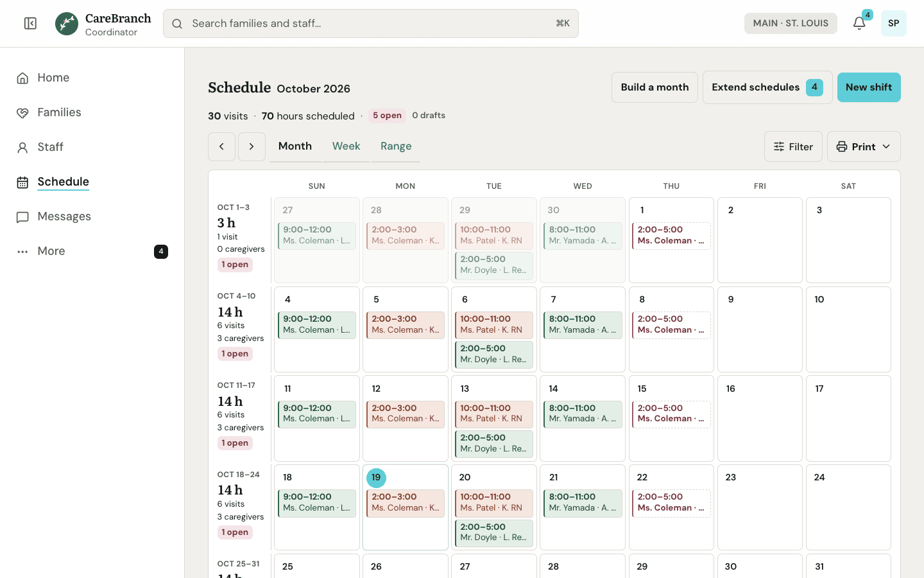Click the CareBranch logo icon
Viewport: 924px width, 578px height.
point(67,24)
